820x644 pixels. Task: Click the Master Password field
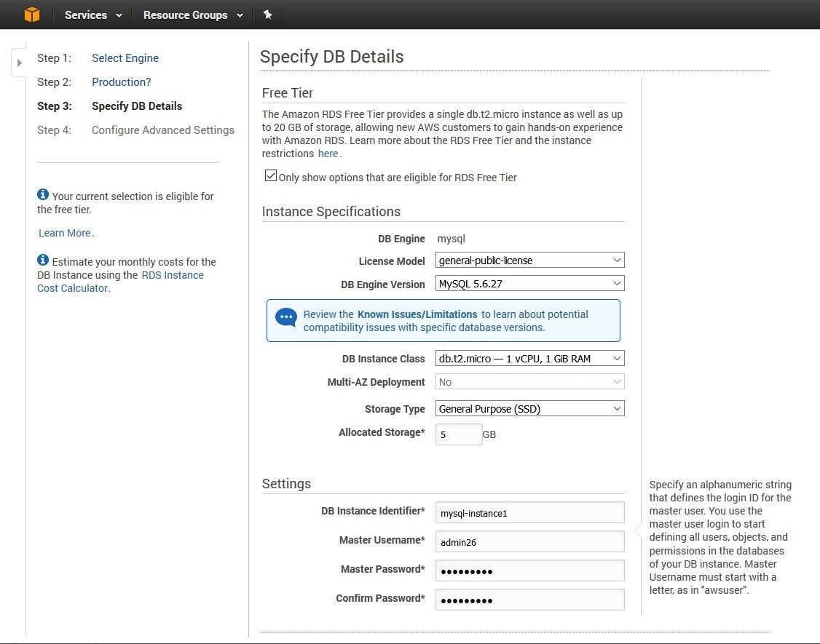click(529, 571)
